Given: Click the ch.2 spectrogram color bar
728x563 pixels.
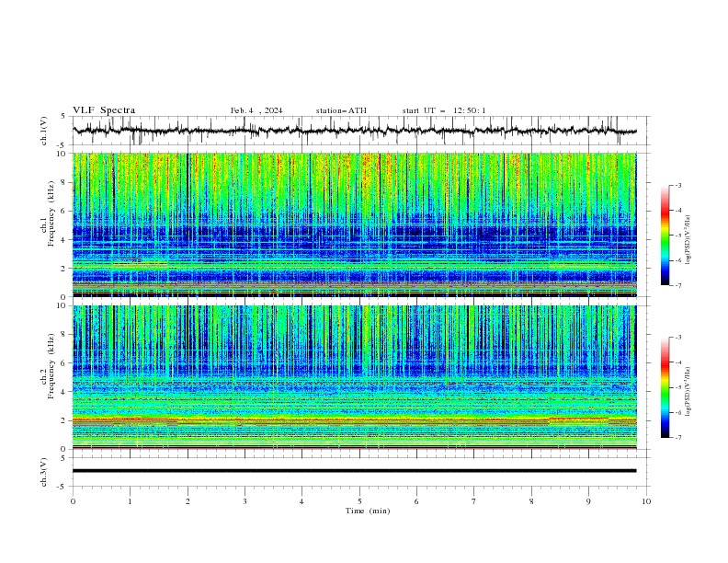Looking at the screenshot, I should [x=665, y=387].
